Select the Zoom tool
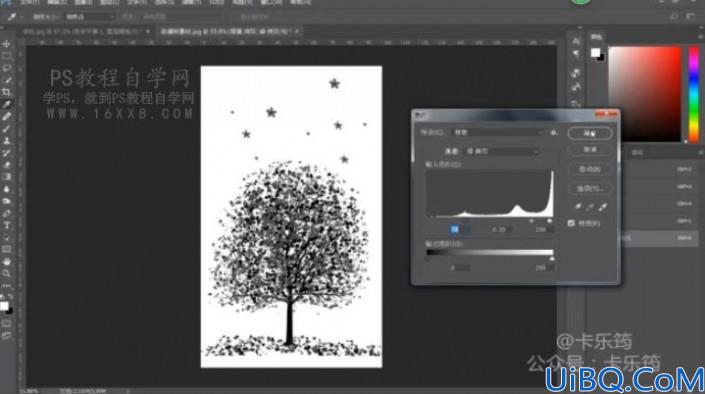The image size is (705, 394). pos(6,273)
